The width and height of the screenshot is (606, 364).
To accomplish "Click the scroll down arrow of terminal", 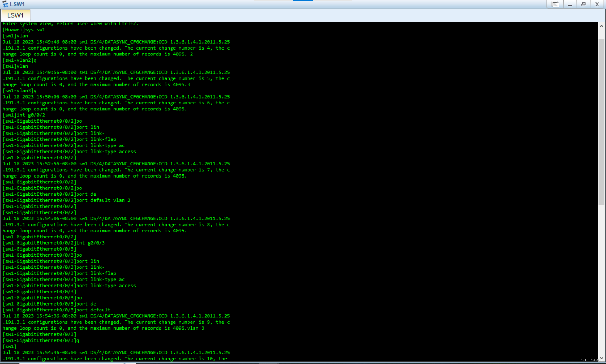I will pyautogui.click(x=601, y=358).
